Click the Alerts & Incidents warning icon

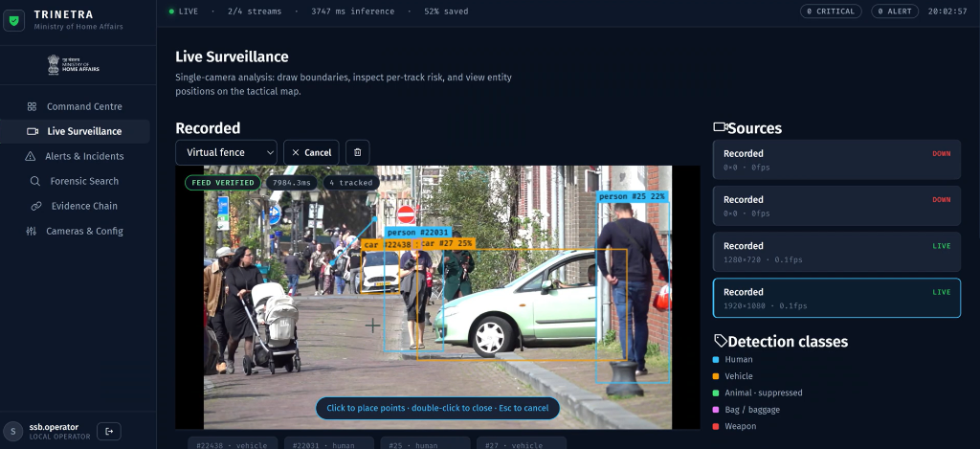(x=30, y=156)
